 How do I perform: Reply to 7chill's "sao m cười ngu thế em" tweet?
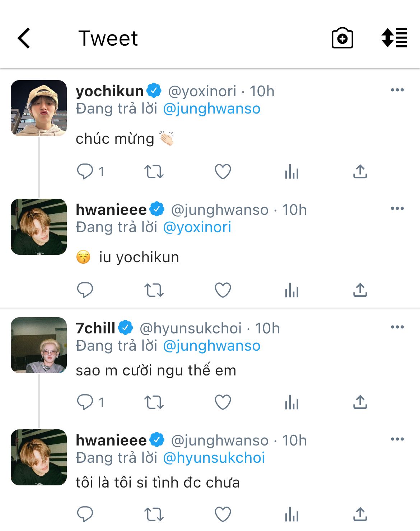[x=85, y=402]
